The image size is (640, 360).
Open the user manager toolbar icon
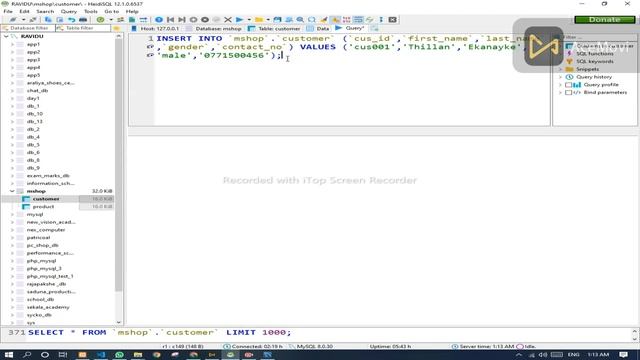coord(120,20)
